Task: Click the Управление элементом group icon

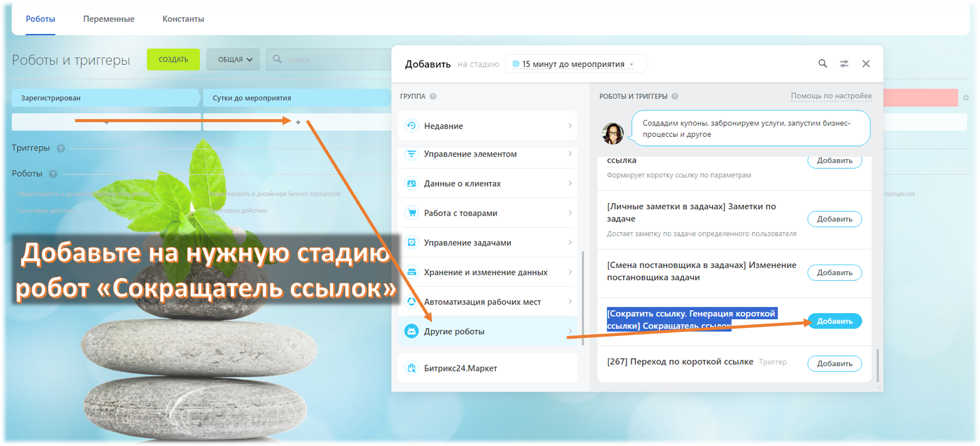Action: pyautogui.click(x=412, y=154)
